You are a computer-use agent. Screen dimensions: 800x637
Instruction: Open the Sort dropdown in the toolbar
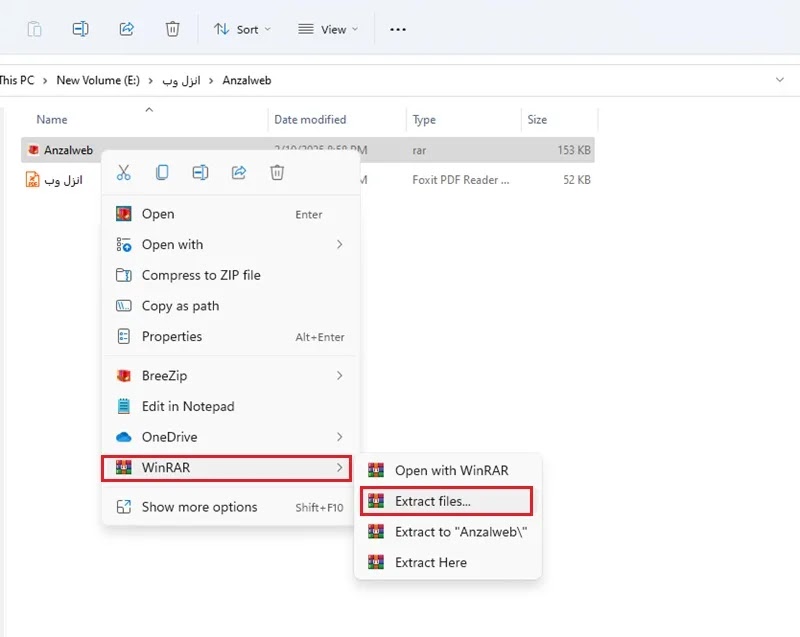(x=242, y=30)
